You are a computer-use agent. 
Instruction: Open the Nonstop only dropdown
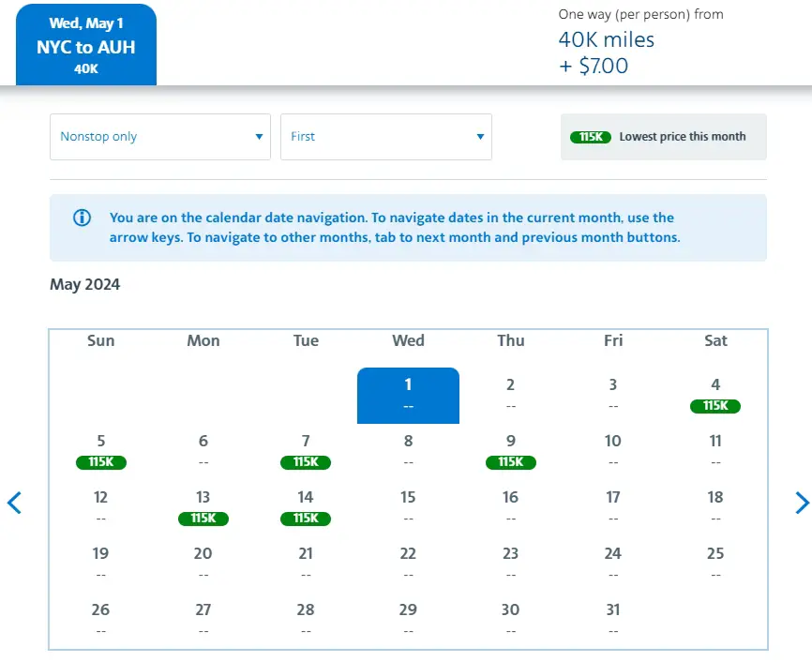(x=160, y=137)
